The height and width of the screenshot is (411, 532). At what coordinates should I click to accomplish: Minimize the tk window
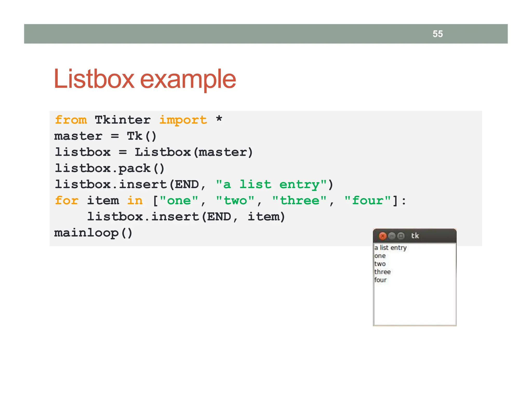pyautogui.click(x=392, y=236)
